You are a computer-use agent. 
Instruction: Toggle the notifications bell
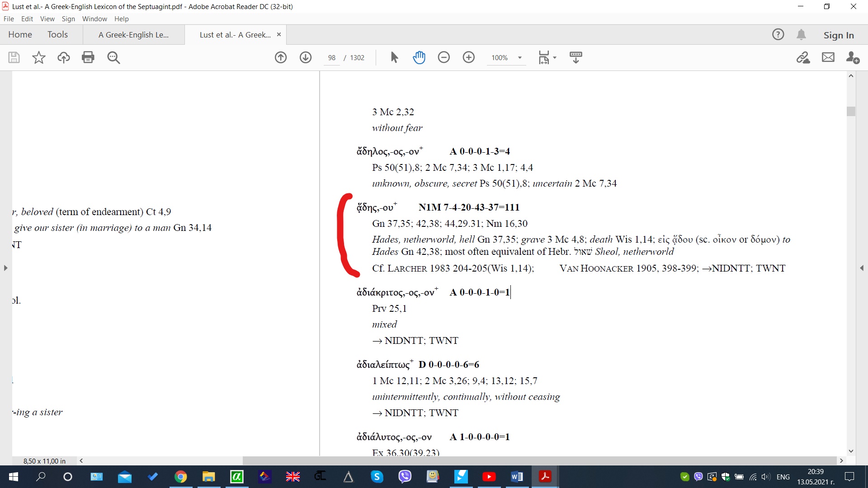pyautogui.click(x=802, y=35)
